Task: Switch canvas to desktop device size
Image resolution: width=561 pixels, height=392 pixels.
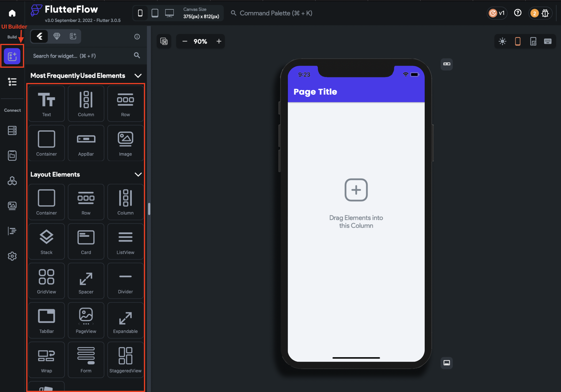Action: [x=169, y=13]
